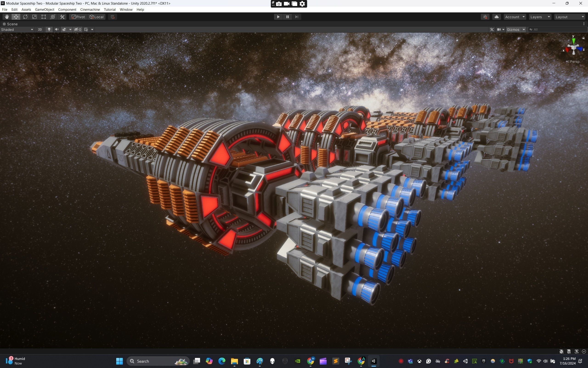Open Scene tab options menu
The width and height of the screenshot is (588, 368).
pyautogui.click(x=584, y=24)
